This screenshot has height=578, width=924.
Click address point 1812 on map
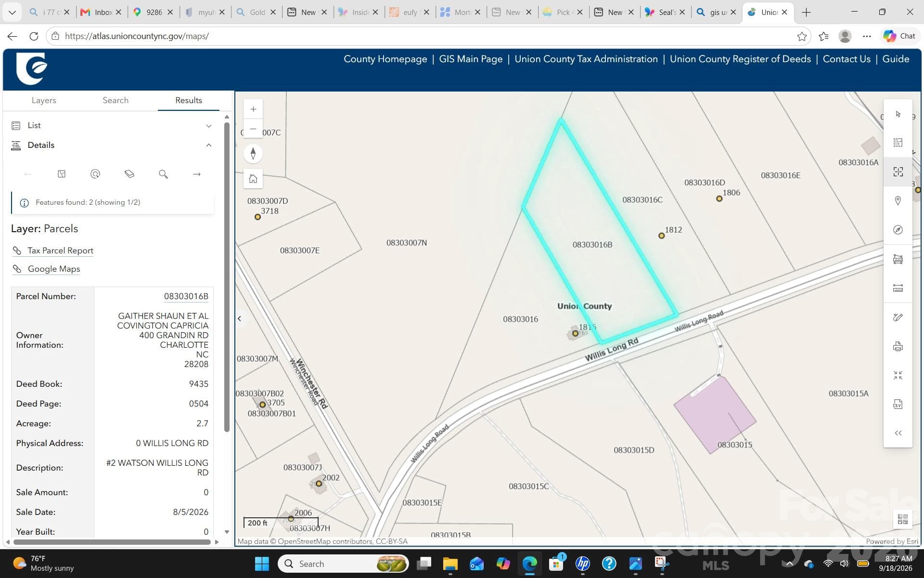(662, 236)
